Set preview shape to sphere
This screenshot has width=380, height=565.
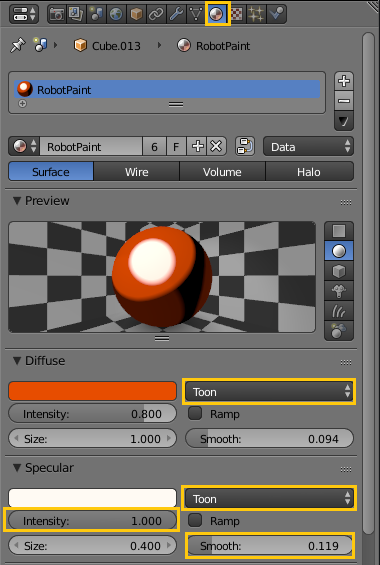point(339,251)
